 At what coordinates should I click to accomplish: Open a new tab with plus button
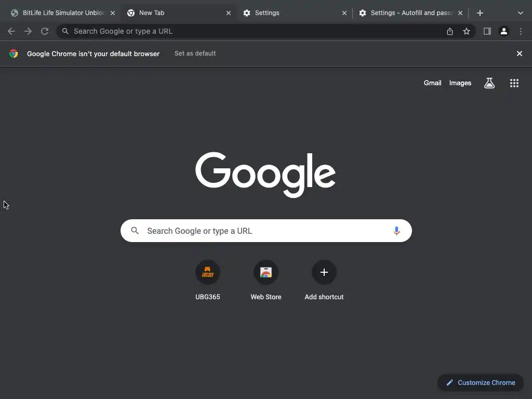click(480, 13)
